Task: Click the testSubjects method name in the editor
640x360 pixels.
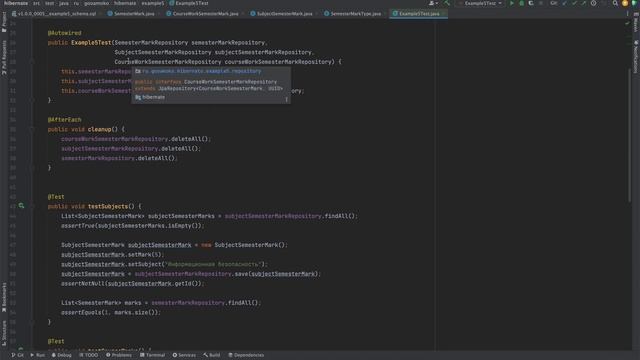Action: pos(108,206)
